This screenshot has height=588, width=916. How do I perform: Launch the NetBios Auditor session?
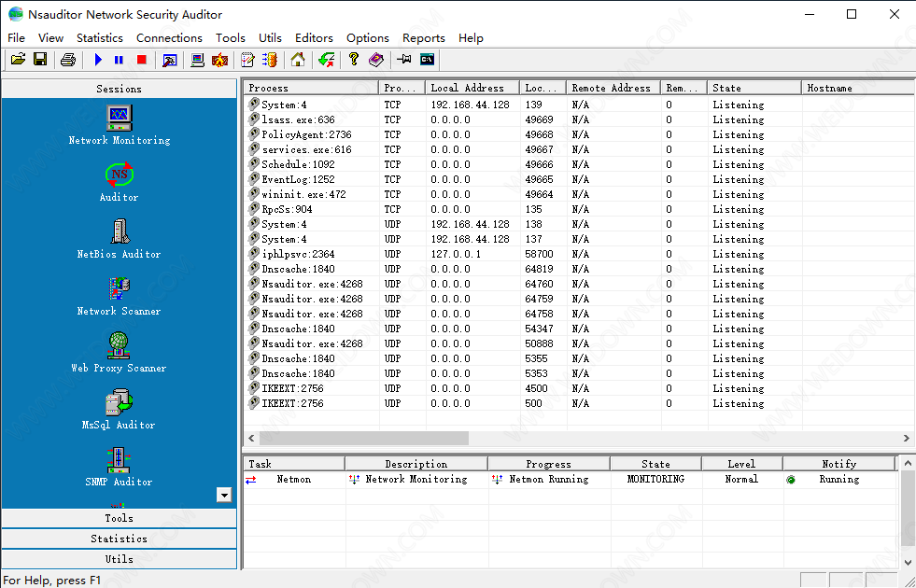tap(120, 239)
